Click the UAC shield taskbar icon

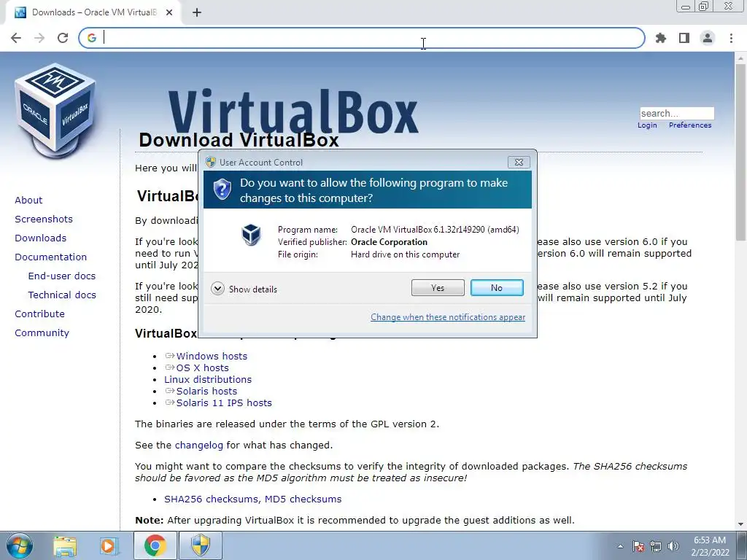(x=201, y=545)
